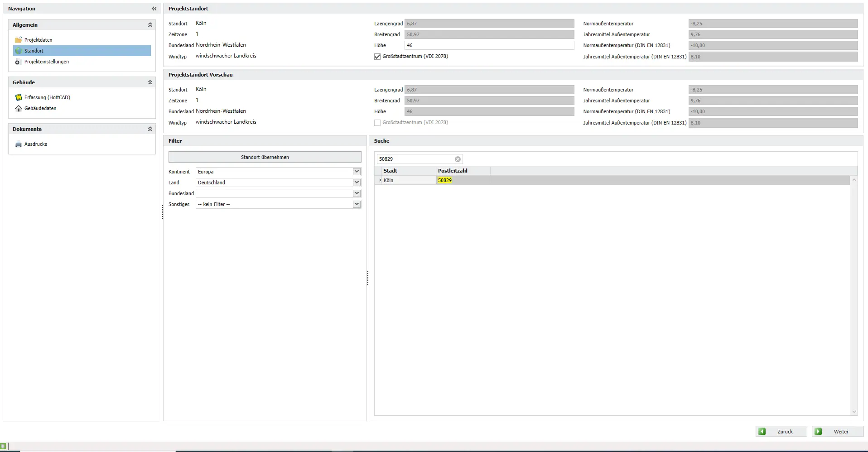
Task: Collapse the Navigation panel with double-arrow icon
Action: 154,9
